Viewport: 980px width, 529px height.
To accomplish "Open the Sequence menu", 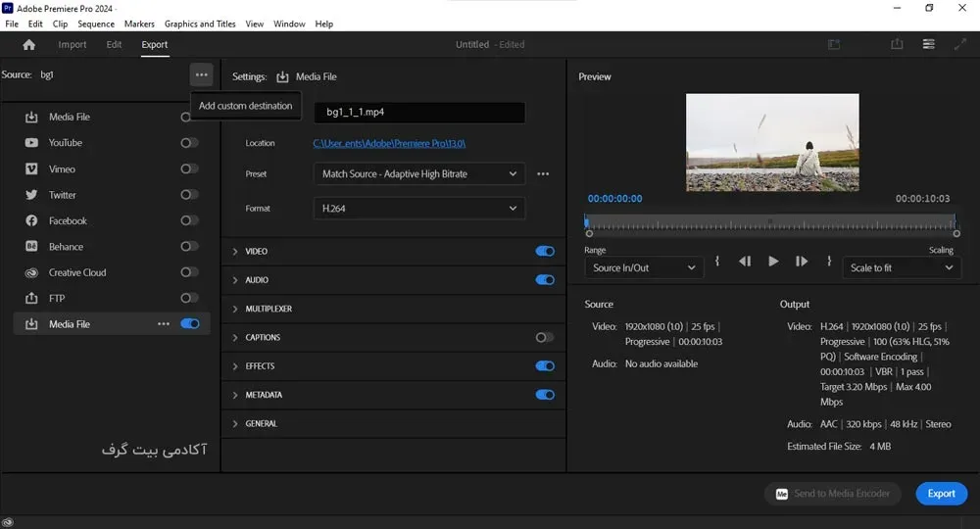I will (x=96, y=24).
